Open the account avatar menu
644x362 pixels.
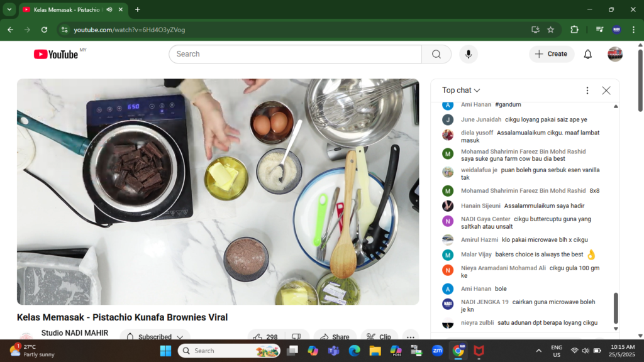pos(615,54)
